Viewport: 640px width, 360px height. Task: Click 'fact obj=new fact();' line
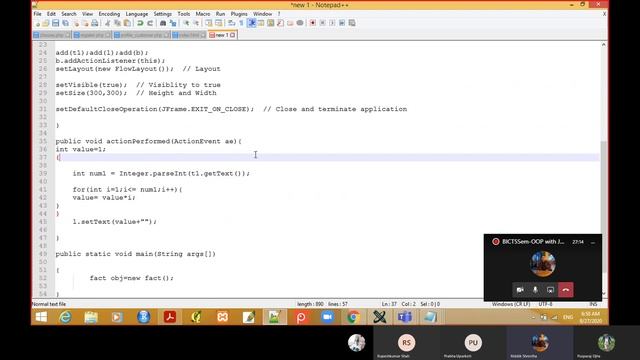point(131,278)
